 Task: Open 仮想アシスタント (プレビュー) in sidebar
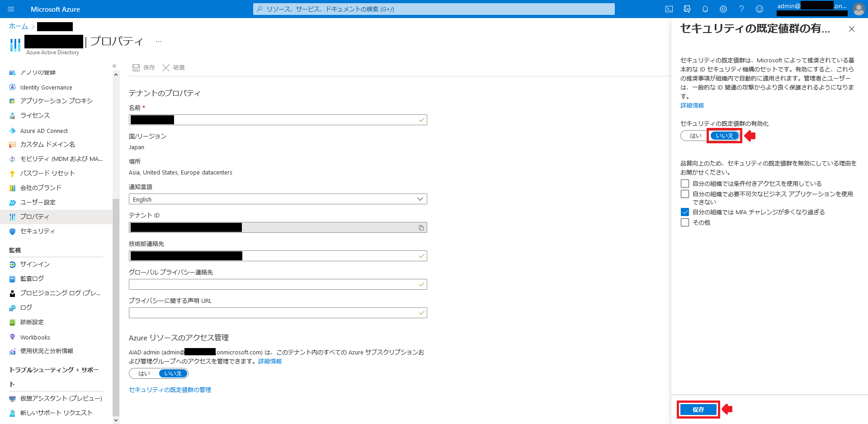[x=56, y=399]
